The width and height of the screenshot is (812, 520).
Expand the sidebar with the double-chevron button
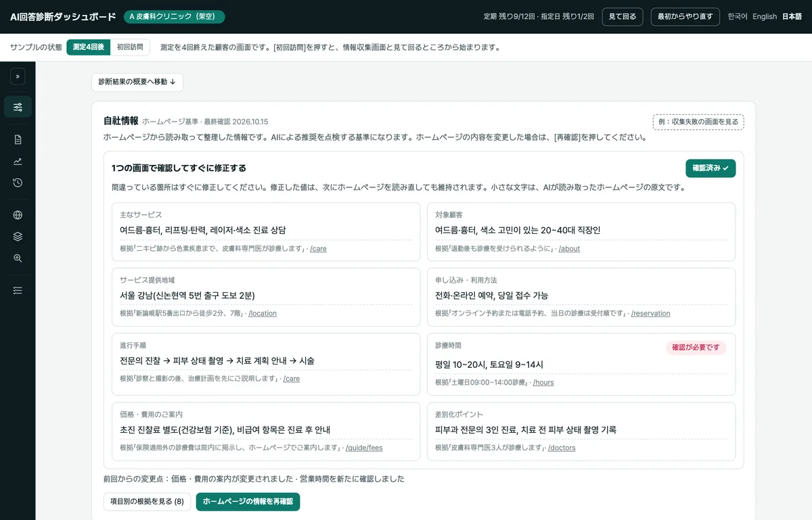(18, 76)
